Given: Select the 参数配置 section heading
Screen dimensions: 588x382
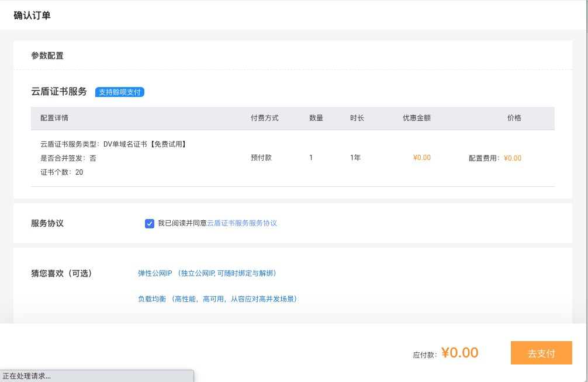Looking at the screenshot, I should point(47,56).
